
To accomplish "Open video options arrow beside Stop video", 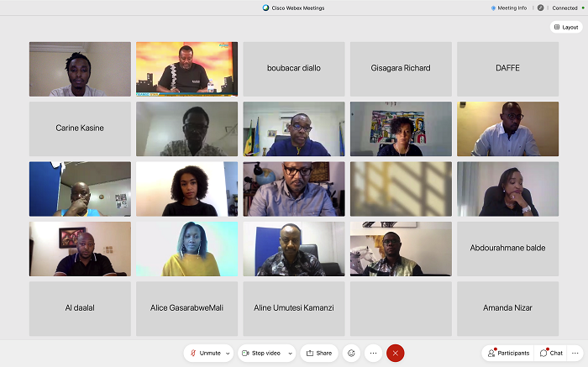I will pos(291,354).
